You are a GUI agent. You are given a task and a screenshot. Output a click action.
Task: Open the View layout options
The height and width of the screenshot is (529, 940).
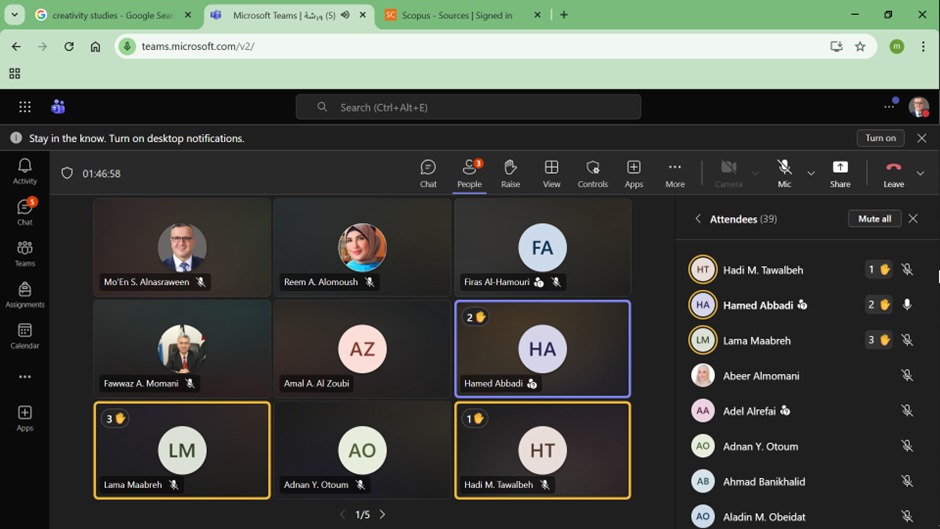click(551, 173)
